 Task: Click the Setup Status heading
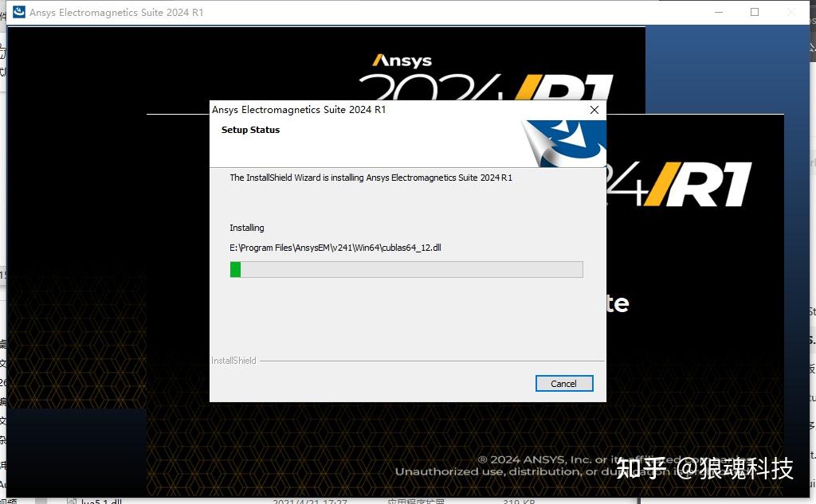point(249,129)
